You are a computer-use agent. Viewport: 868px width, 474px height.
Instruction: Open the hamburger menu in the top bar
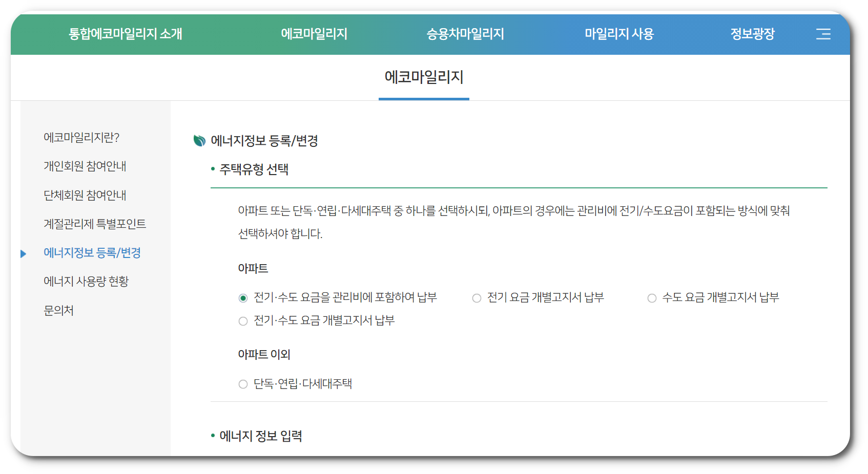tap(823, 34)
